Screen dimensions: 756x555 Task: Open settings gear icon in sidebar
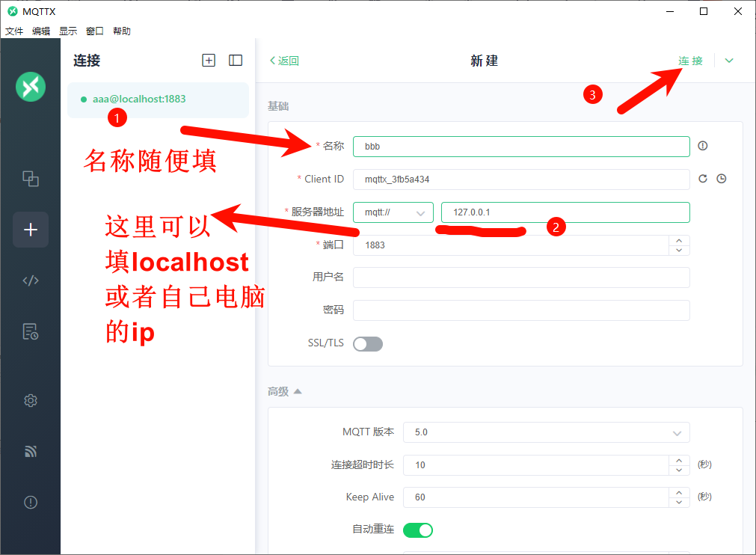coord(31,400)
